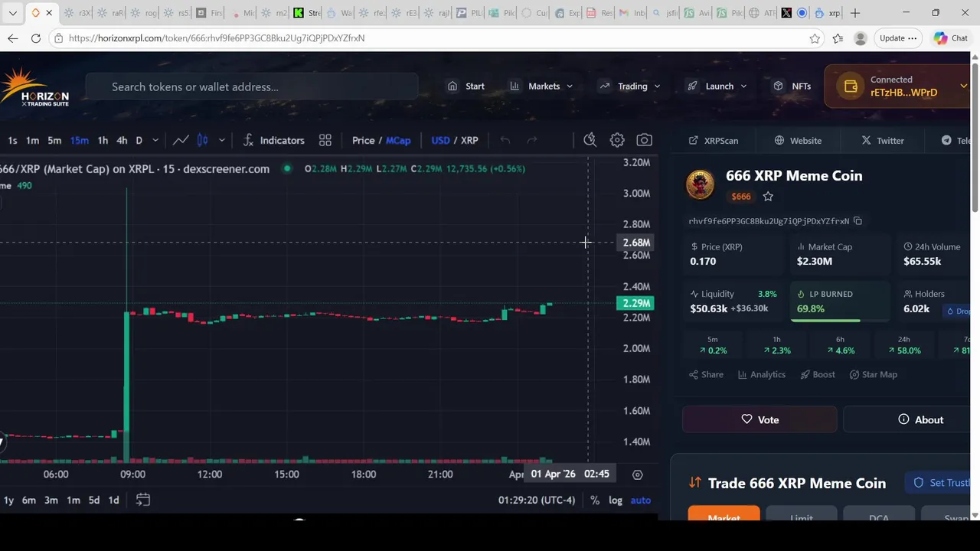
Task: Switch chart to MCap mode
Action: 398,140
